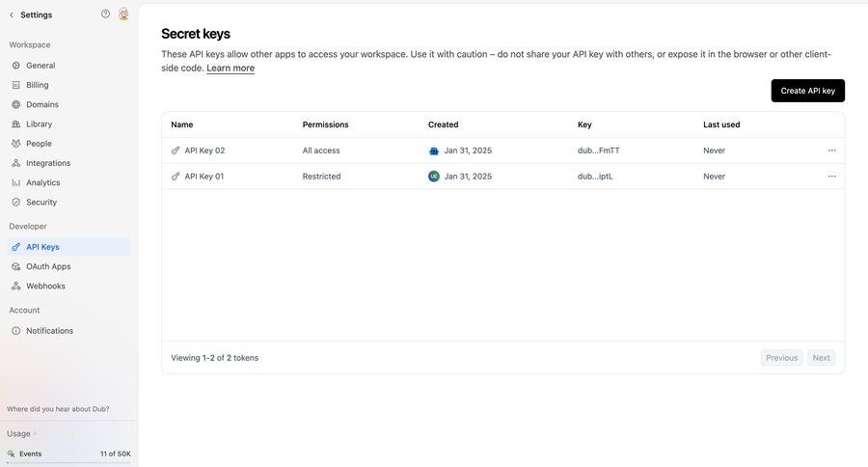Click the user avatar in sidebar header
The width and height of the screenshot is (868, 467).
(x=123, y=14)
